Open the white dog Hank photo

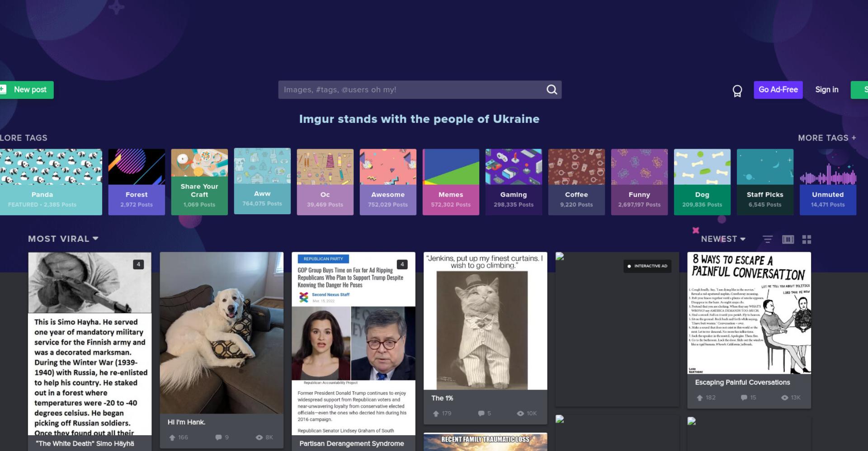222,333
